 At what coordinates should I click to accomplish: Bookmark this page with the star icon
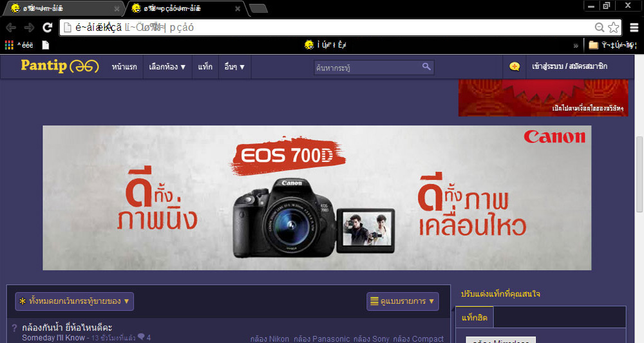click(x=614, y=28)
